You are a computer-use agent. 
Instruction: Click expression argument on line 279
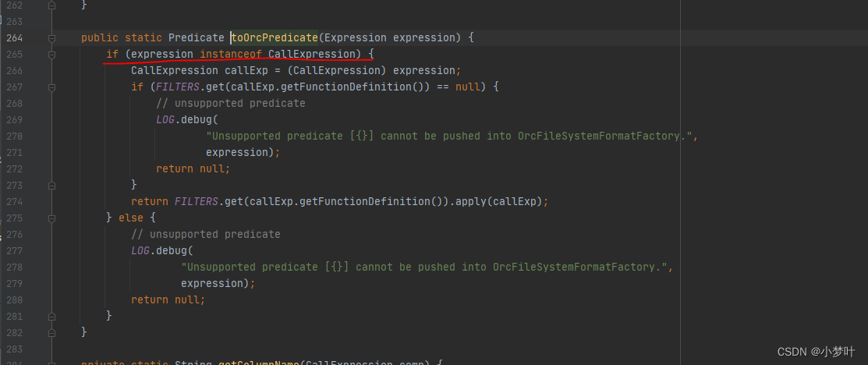pos(212,283)
